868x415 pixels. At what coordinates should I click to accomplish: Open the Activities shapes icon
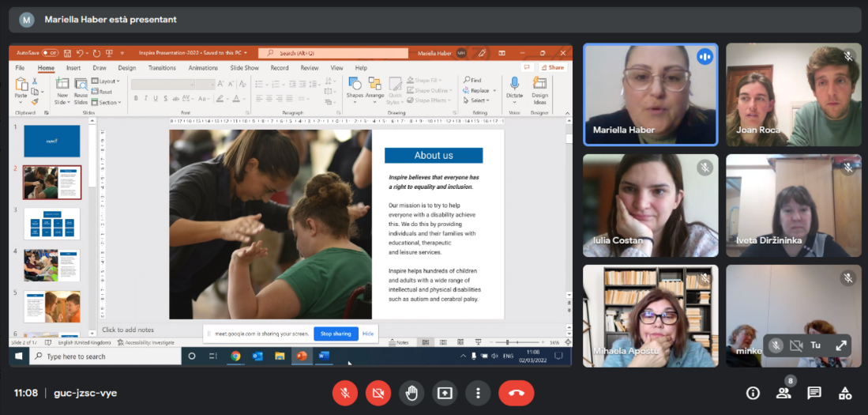coord(845,393)
